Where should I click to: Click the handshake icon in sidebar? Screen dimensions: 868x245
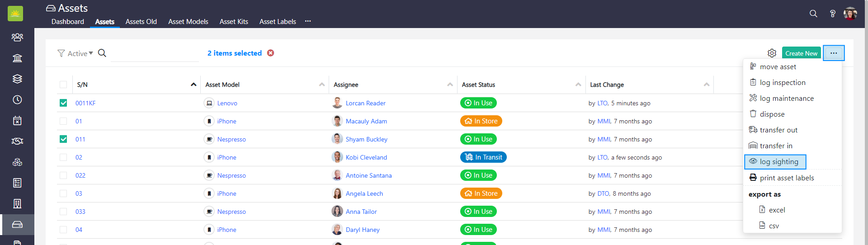(x=17, y=141)
